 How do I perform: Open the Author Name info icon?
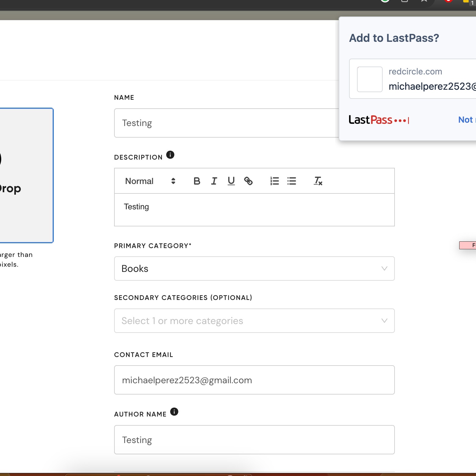pos(174,412)
